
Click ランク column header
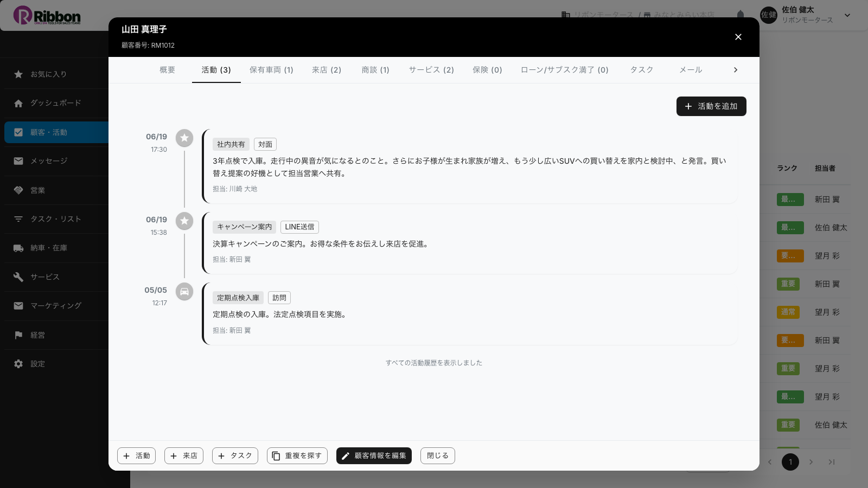click(787, 169)
